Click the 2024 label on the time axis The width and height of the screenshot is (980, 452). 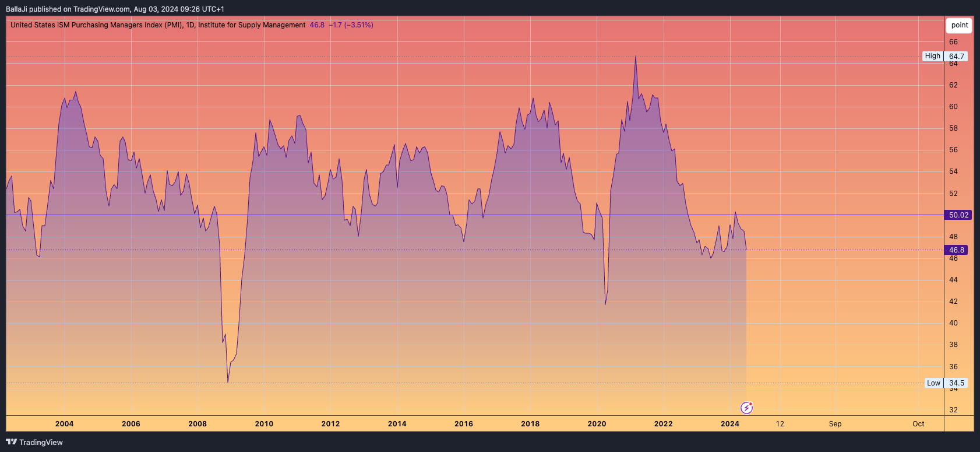coord(729,424)
